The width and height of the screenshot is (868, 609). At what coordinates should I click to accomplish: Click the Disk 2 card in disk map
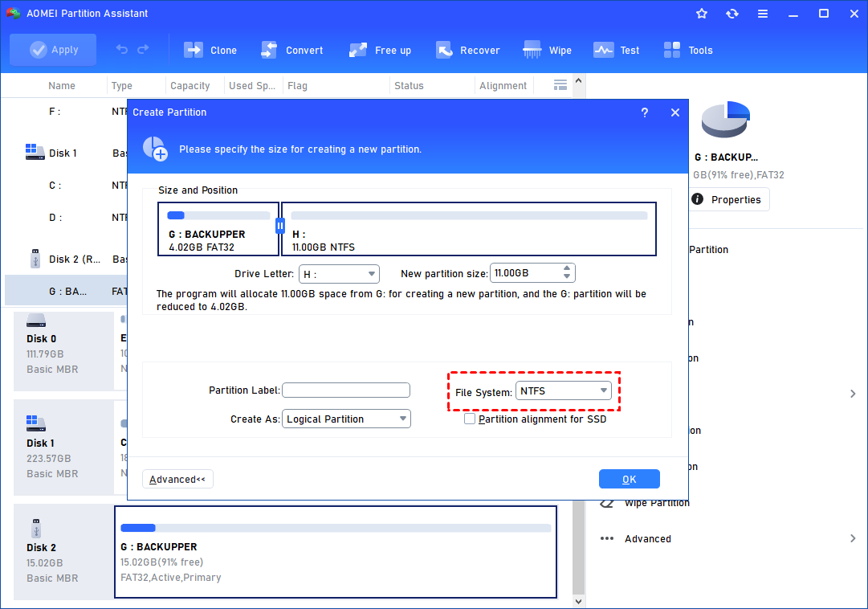(63, 552)
